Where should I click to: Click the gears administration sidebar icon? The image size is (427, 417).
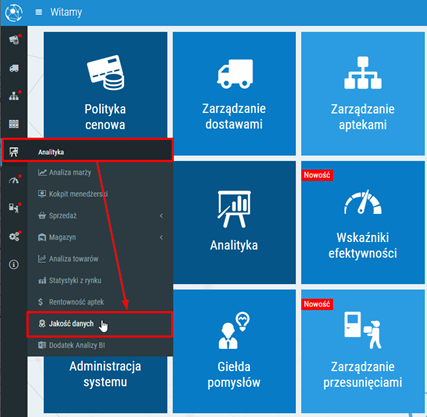(x=14, y=237)
